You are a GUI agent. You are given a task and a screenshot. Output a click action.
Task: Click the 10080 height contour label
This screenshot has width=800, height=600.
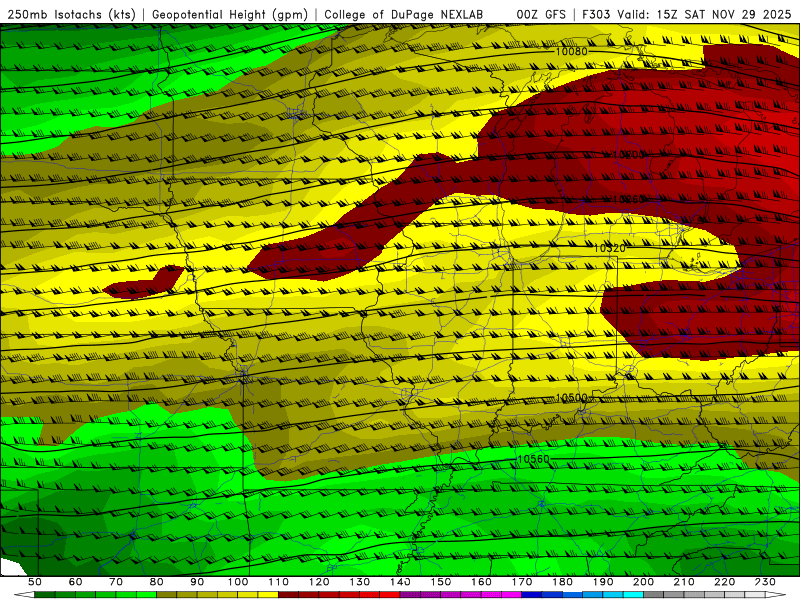(571, 52)
